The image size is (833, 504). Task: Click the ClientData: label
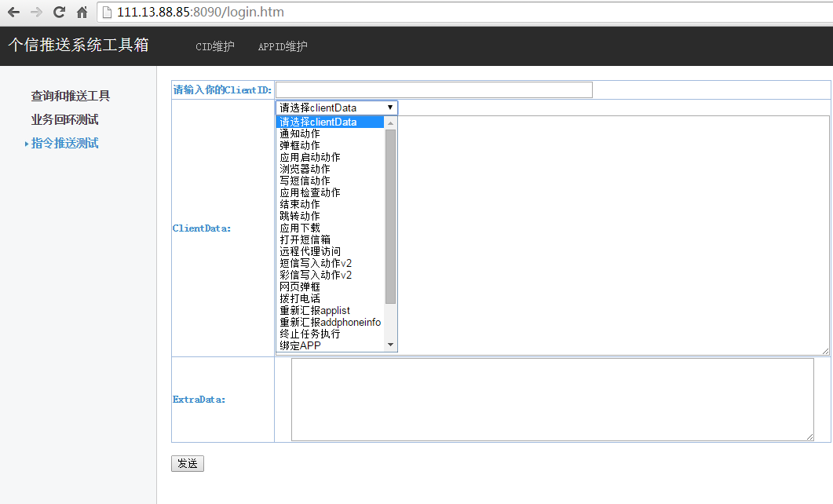pyautogui.click(x=202, y=228)
